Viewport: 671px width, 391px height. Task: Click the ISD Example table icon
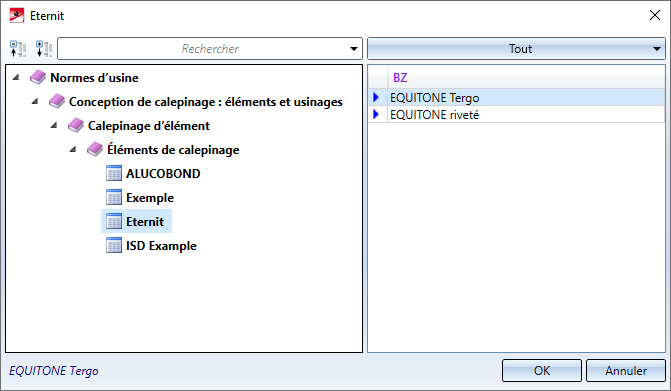point(114,246)
